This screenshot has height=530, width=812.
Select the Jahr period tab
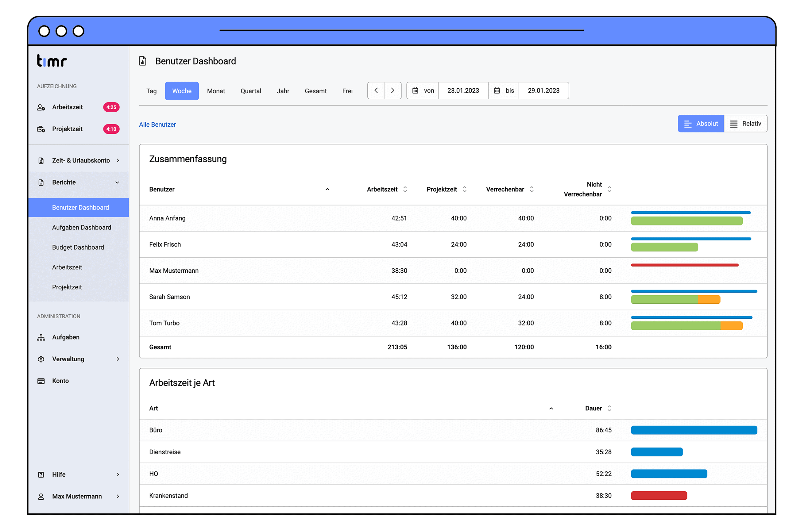(x=283, y=91)
